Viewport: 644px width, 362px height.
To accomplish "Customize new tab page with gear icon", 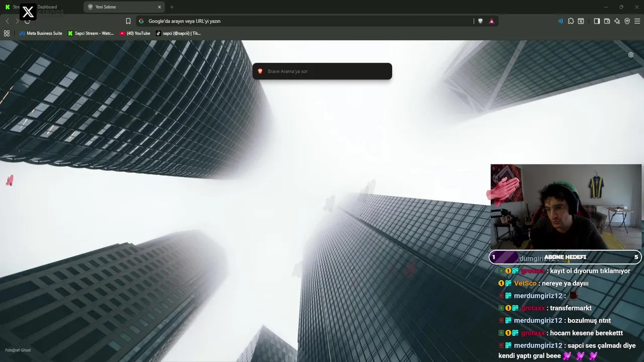I will coord(631,55).
